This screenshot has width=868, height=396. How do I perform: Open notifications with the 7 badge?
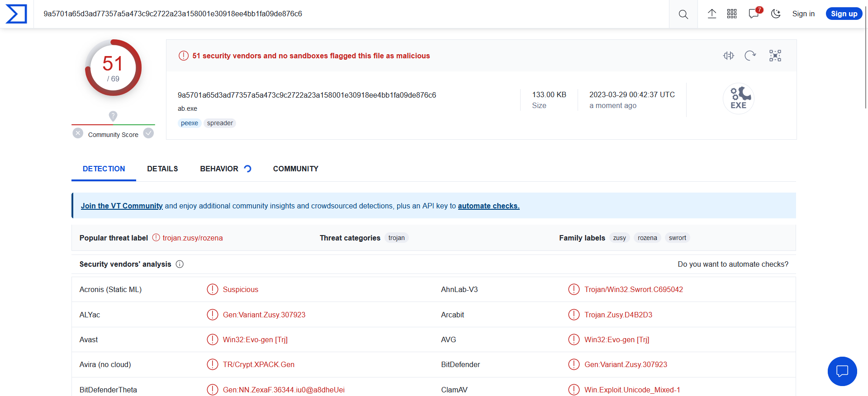coord(754,13)
